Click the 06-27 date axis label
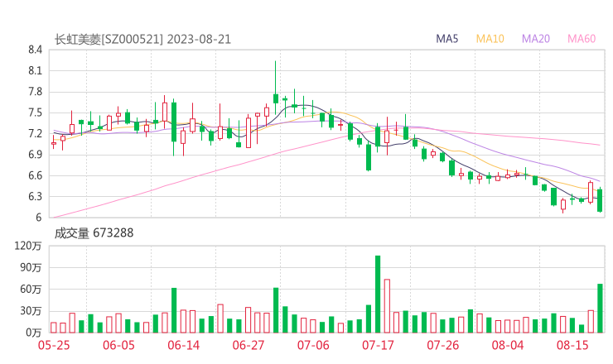This screenshot has width=613, height=364. point(249,345)
